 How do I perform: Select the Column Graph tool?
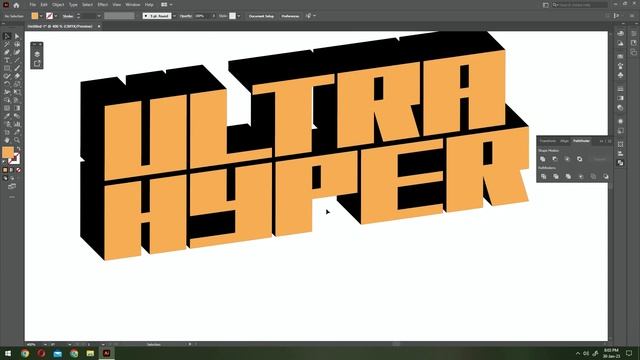coord(17,124)
